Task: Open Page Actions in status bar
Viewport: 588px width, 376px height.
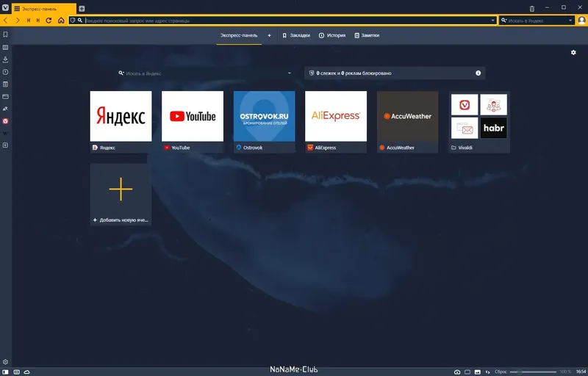Action: pos(487,372)
